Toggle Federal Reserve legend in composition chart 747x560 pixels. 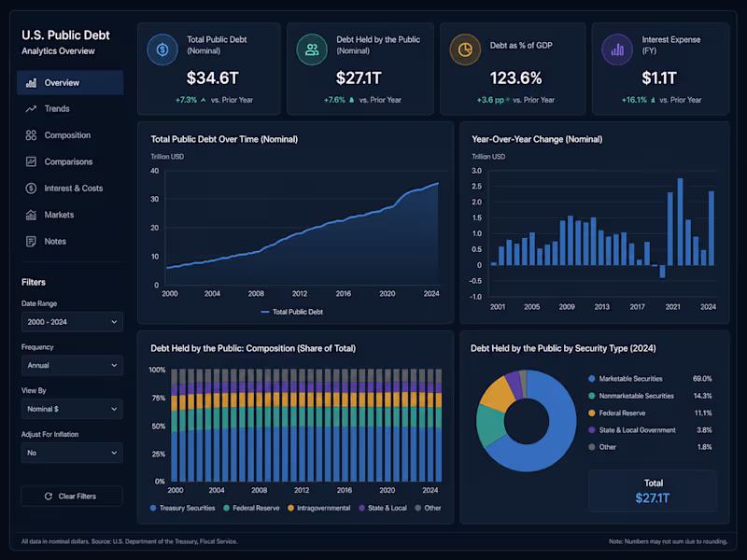coord(251,508)
